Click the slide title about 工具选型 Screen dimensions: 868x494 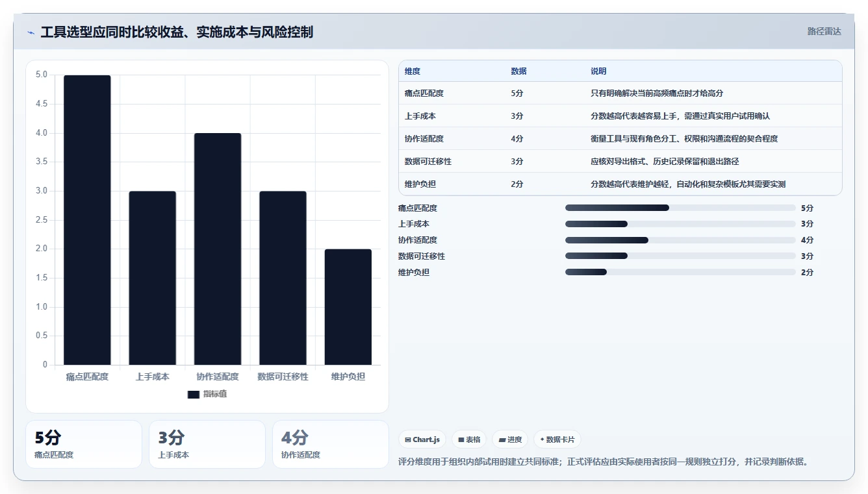(x=177, y=32)
